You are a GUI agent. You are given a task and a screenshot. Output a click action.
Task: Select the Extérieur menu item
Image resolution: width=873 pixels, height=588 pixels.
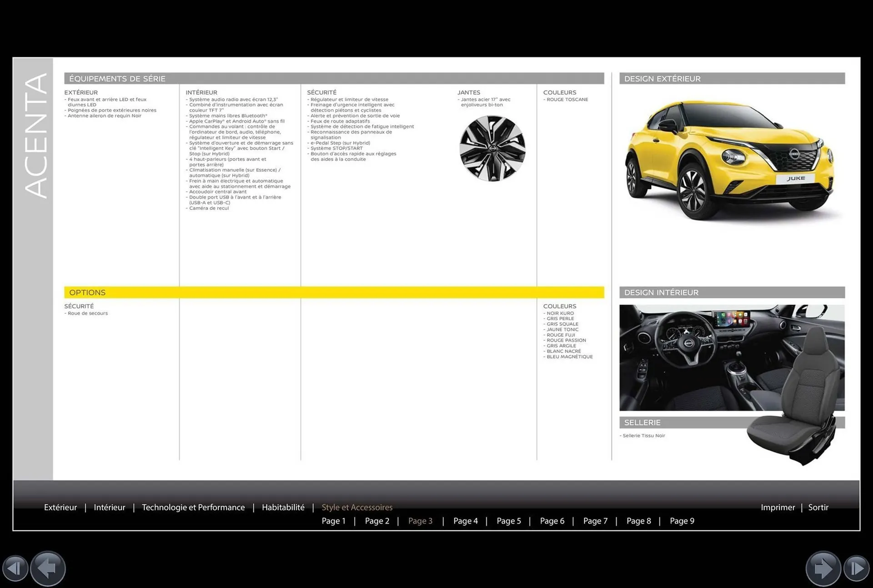(60, 507)
